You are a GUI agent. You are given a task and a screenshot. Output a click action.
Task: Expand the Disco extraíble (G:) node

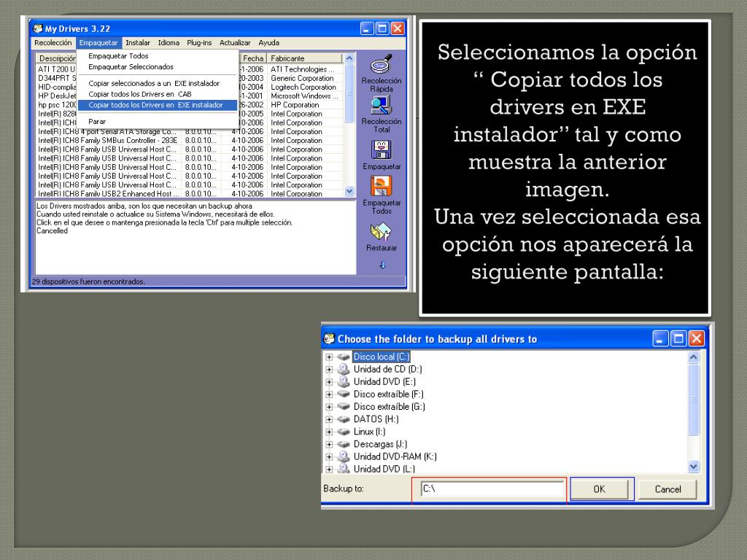[329, 407]
